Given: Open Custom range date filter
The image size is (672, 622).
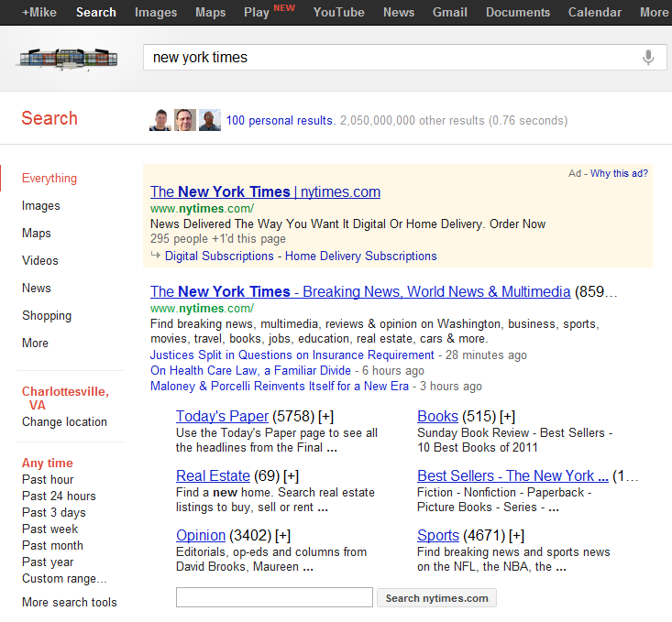Looking at the screenshot, I should point(64,579).
